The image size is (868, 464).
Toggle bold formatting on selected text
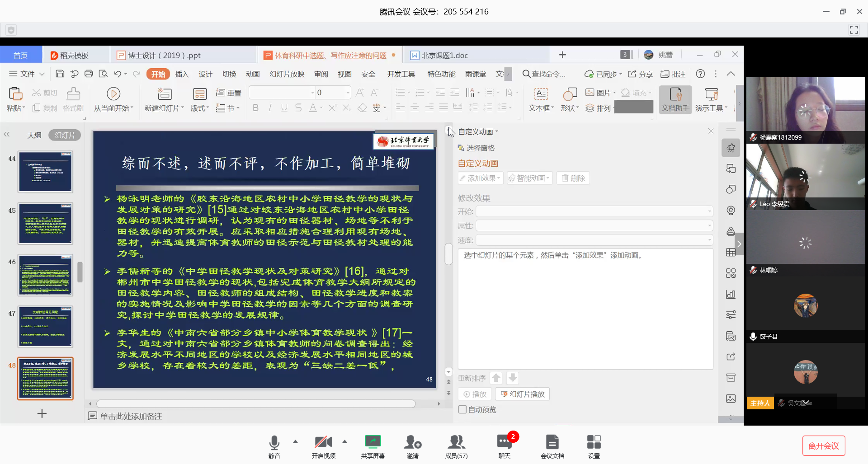[x=255, y=108]
